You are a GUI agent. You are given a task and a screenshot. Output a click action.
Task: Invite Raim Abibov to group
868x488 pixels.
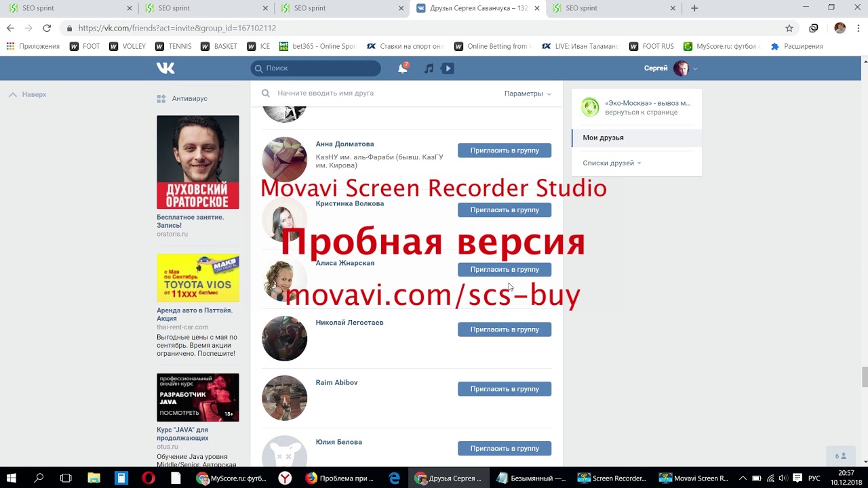(x=505, y=389)
